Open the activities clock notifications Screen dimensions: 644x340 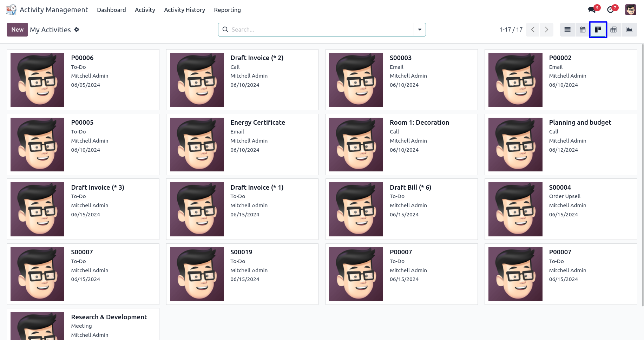pyautogui.click(x=611, y=10)
